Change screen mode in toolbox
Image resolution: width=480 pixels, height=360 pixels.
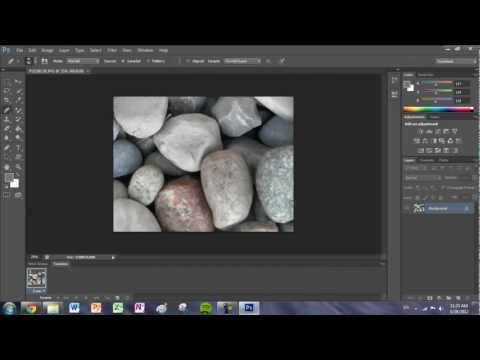pos(18,195)
